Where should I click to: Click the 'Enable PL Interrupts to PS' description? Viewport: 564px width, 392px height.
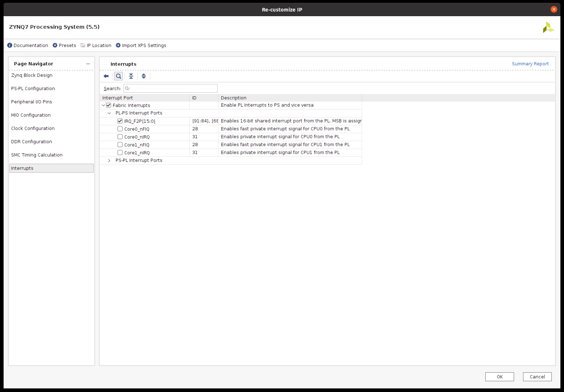267,105
